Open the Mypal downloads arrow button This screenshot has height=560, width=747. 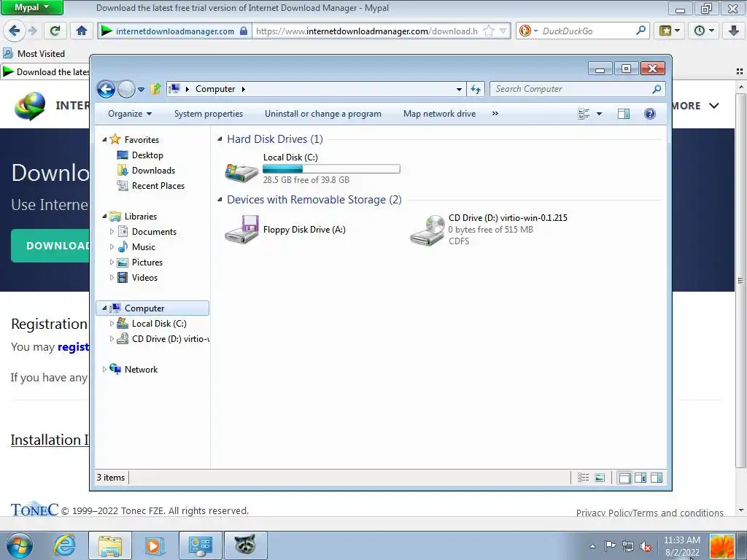tap(734, 31)
